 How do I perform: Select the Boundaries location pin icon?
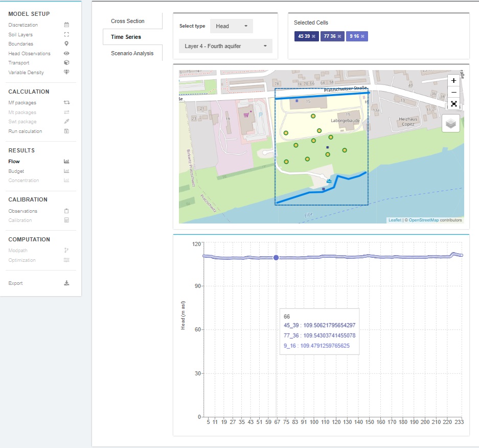[x=67, y=43]
